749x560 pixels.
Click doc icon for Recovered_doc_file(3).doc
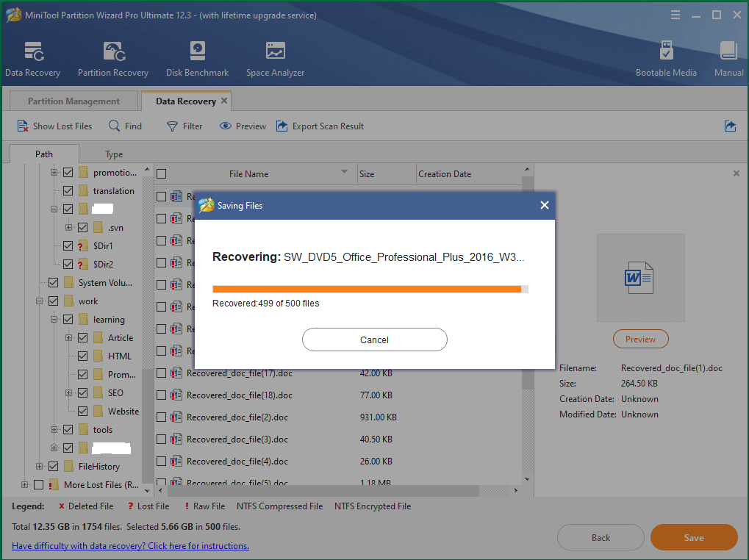click(x=176, y=439)
